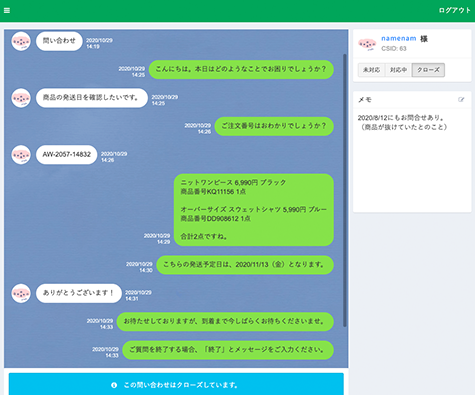Screen dimensions: 475x395
Task: Select the お待たせしております reply bubble
Action: pyautogui.click(x=225, y=322)
